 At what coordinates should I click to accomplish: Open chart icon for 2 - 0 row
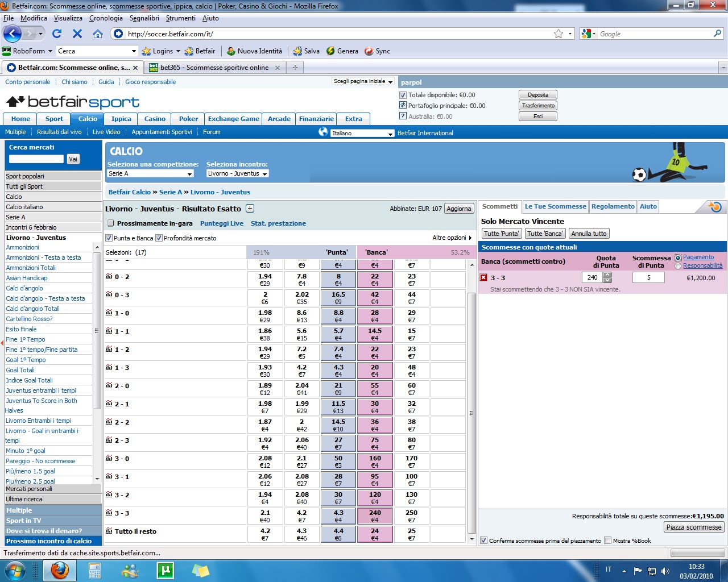(109, 385)
